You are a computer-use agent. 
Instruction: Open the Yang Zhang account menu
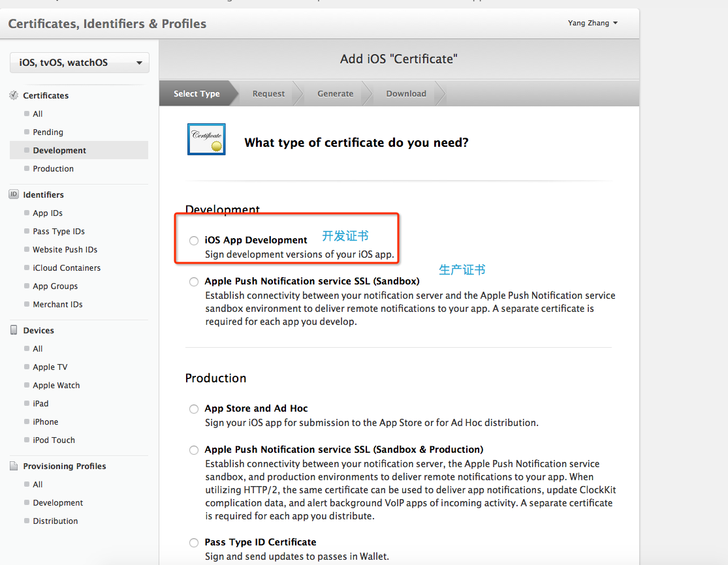[x=593, y=23]
